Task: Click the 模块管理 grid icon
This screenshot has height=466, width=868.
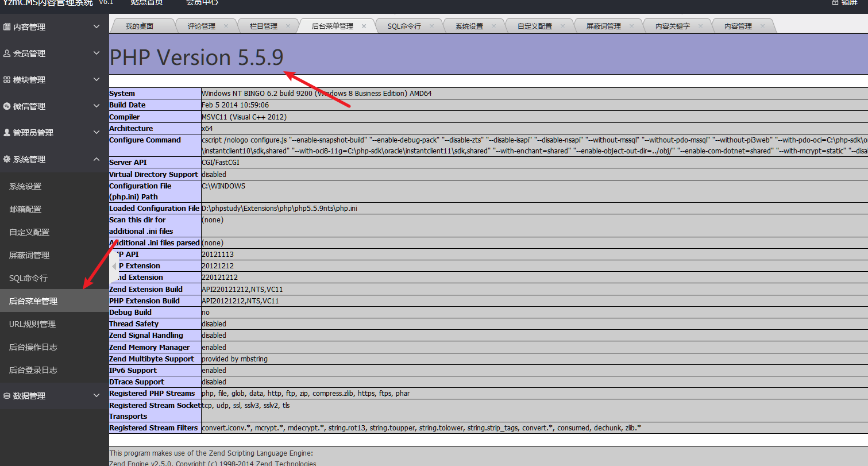Action: coord(7,80)
